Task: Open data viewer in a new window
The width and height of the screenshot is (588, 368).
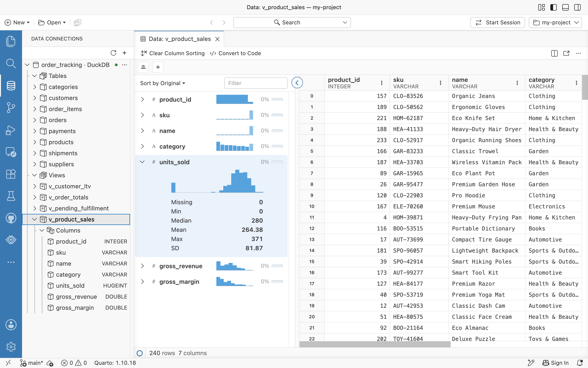Action: point(566,53)
